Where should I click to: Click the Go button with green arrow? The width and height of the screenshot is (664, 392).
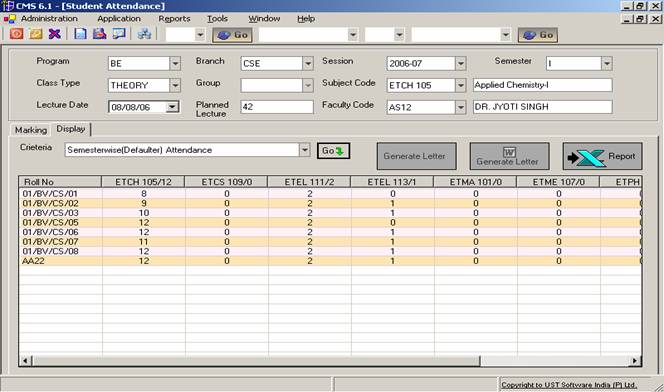coord(333,151)
